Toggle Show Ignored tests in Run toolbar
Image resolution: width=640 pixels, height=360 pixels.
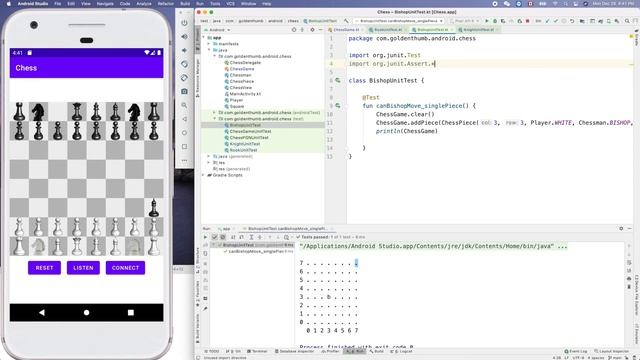(x=223, y=237)
